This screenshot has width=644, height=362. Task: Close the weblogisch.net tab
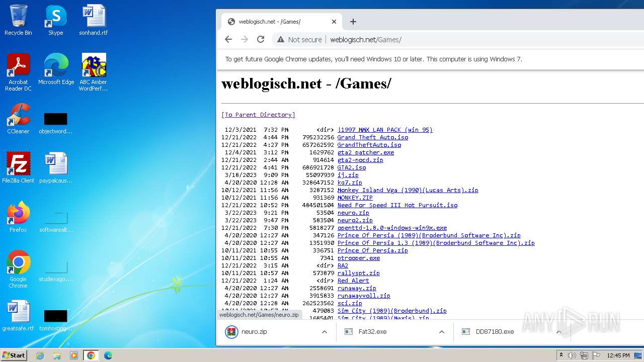pos(334,22)
